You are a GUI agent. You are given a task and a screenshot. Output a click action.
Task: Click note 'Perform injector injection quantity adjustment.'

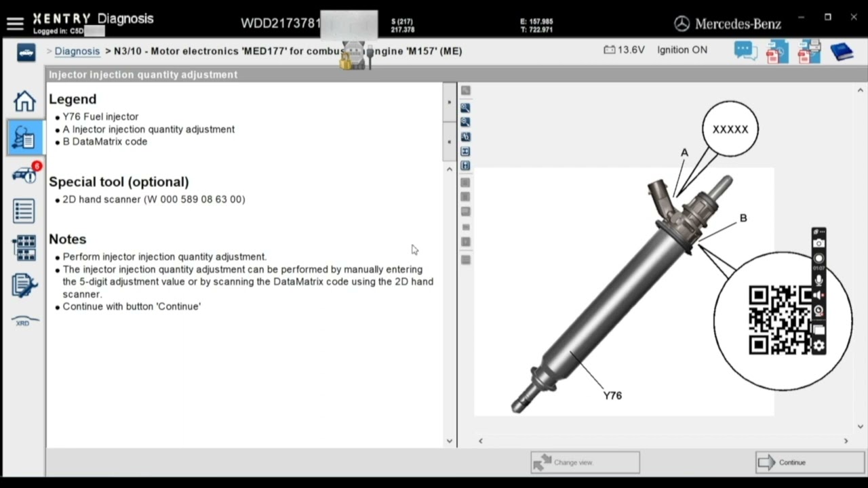tap(165, 257)
